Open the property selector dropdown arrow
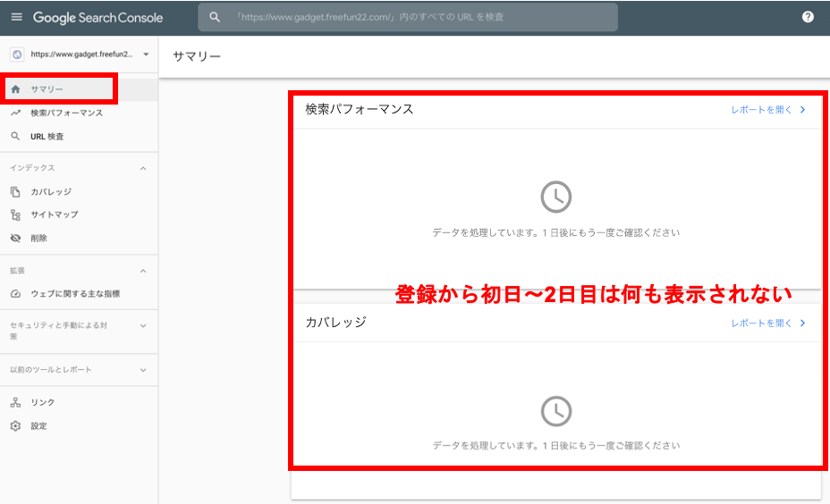The height and width of the screenshot is (504, 830). coord(146,54)
